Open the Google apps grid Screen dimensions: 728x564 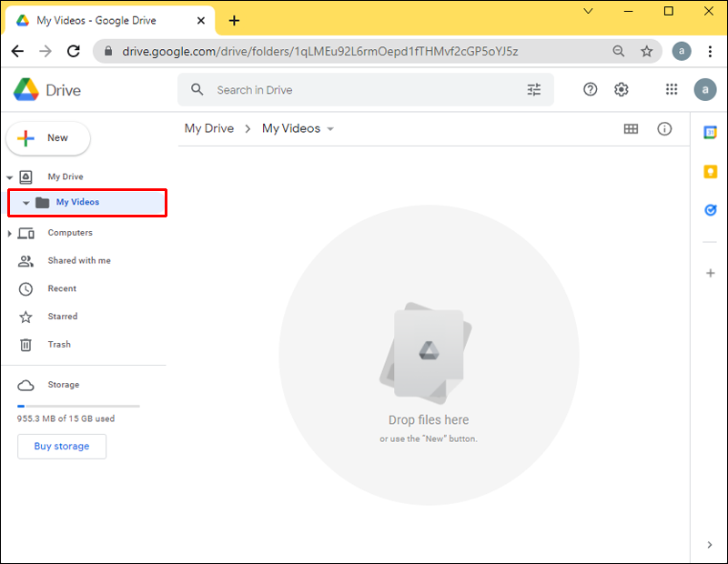pyautogui.click(x=672, y=89)
